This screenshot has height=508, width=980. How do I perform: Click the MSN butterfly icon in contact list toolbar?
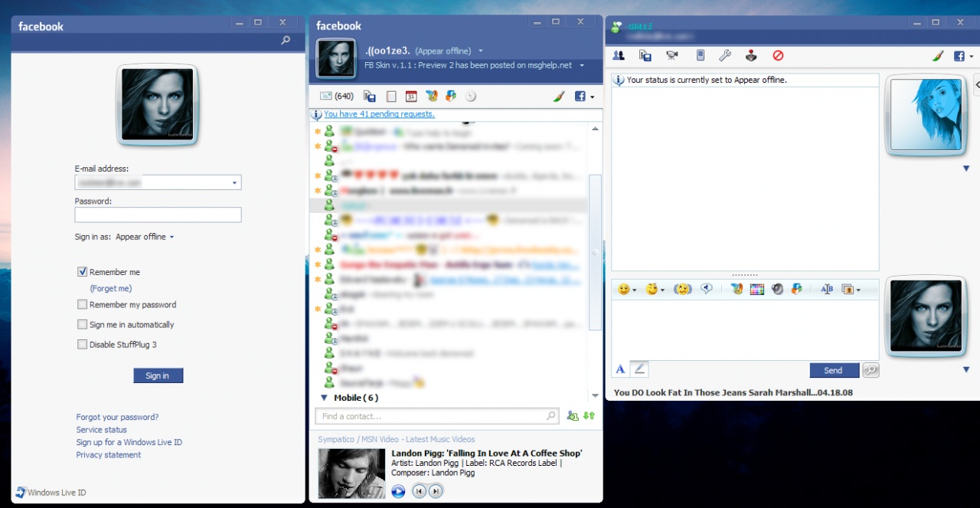tap(432, 97)
